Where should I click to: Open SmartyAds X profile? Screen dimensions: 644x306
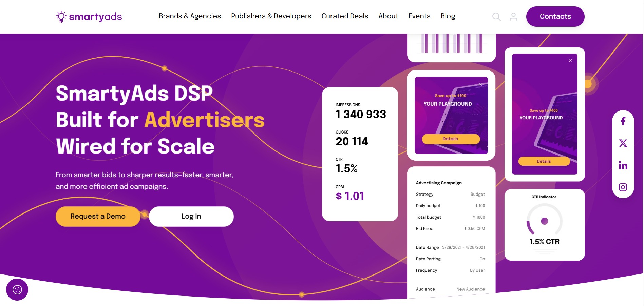tap(623, 143)
